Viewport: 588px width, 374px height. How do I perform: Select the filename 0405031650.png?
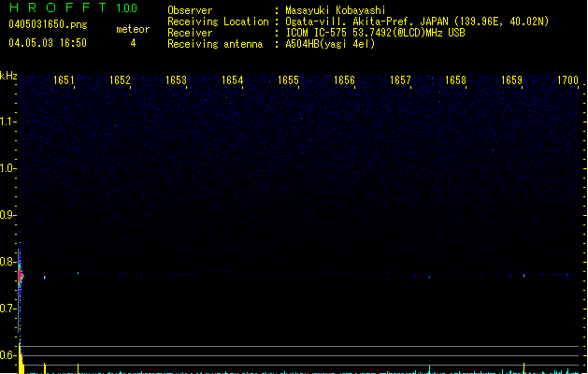click(48, 24)
